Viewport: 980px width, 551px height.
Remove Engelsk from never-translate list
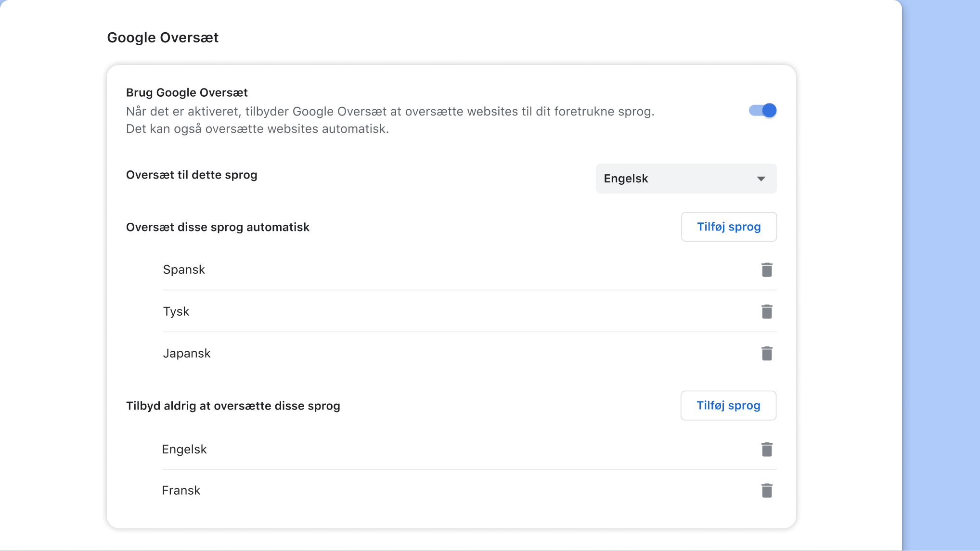coord(767,449)
